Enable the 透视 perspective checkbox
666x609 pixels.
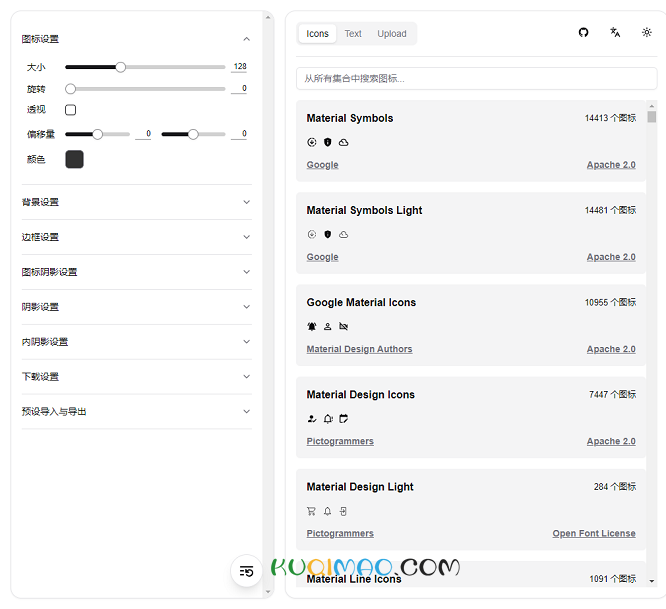[x=71, y=110]
